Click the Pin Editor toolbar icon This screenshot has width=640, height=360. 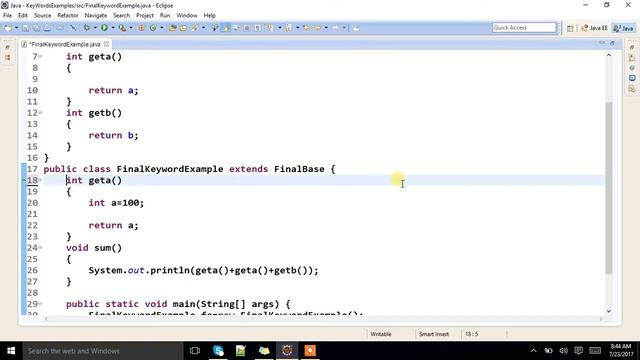click(356, 28)
